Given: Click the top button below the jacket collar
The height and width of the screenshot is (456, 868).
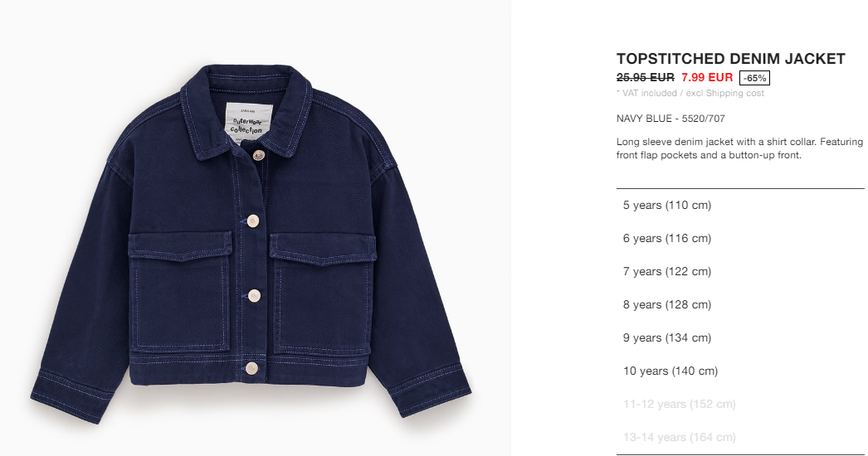Looking at the screenshot, I should [258, 156].
